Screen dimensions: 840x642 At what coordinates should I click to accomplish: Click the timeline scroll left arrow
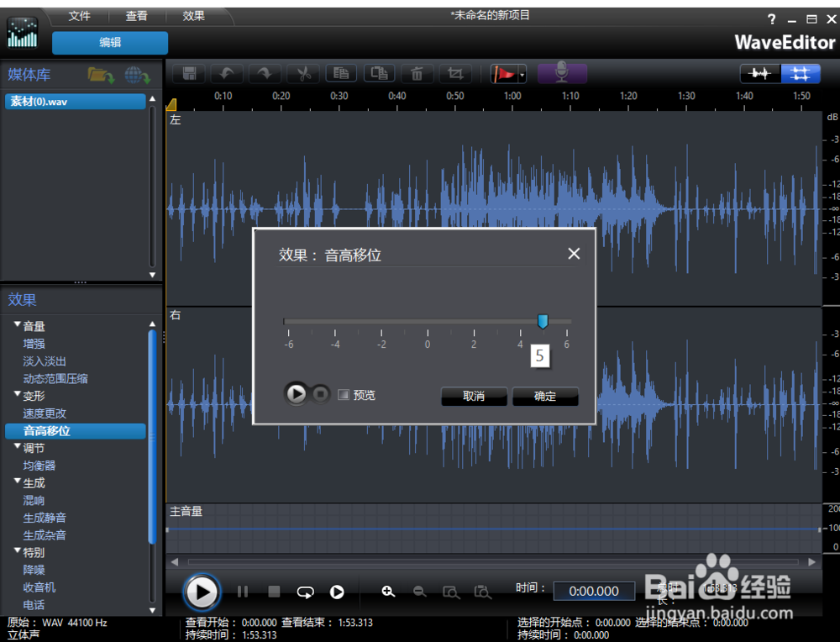(x=175, y=561)
